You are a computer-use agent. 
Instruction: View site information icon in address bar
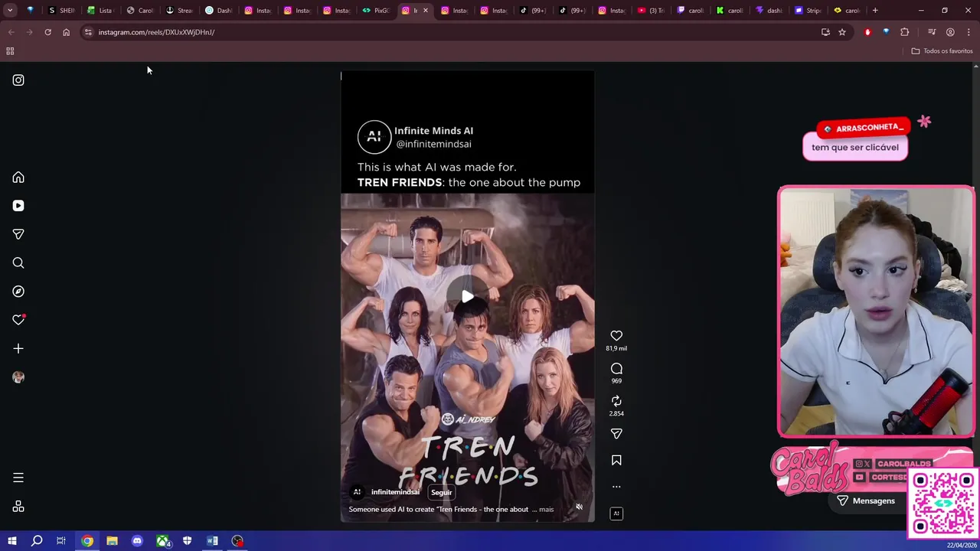coord(88,32)
